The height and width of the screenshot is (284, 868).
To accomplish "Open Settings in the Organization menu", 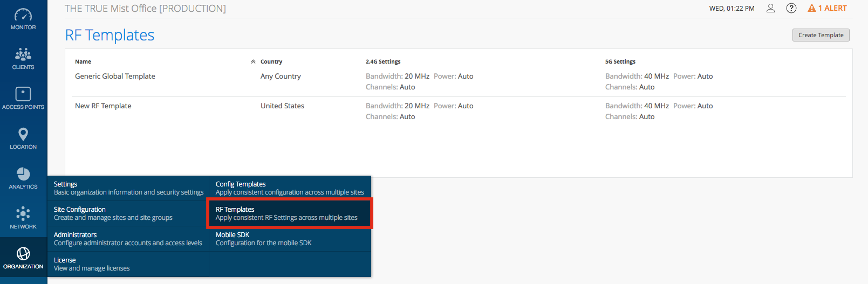I will coord(128,188).
